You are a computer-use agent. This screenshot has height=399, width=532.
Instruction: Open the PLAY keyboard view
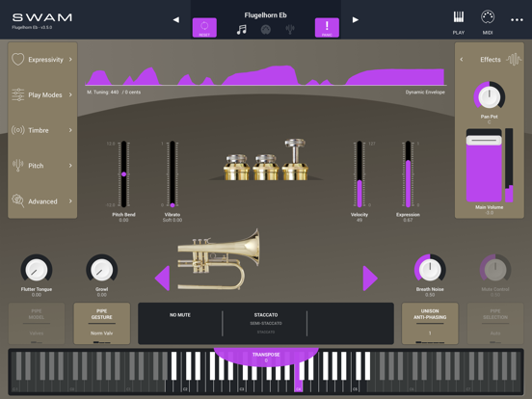[459, 22]
